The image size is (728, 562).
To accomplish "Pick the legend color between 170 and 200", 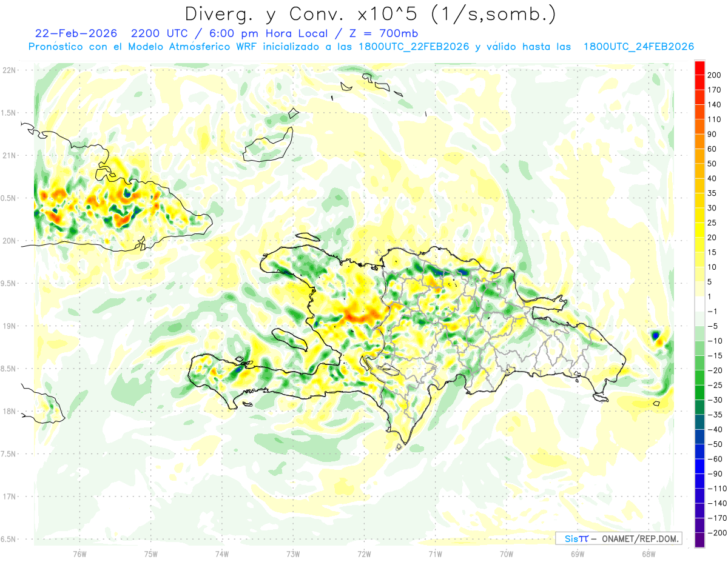I will [699, 82].
